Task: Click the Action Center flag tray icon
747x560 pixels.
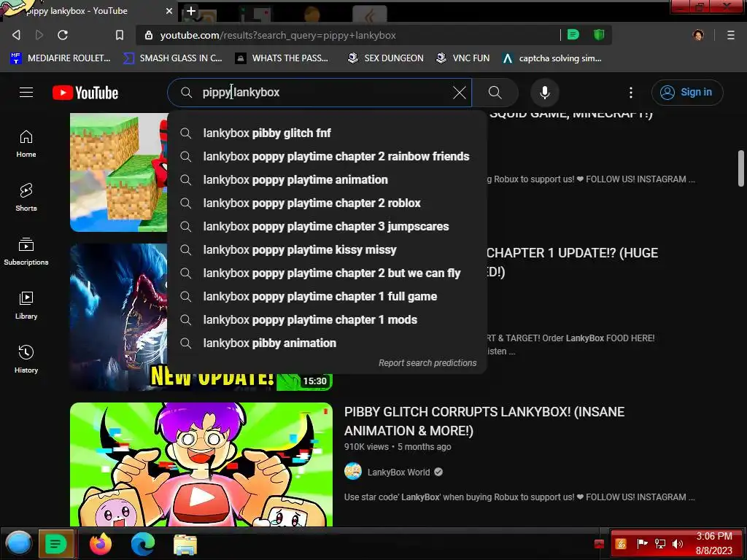Action: (x=642, y=544)
